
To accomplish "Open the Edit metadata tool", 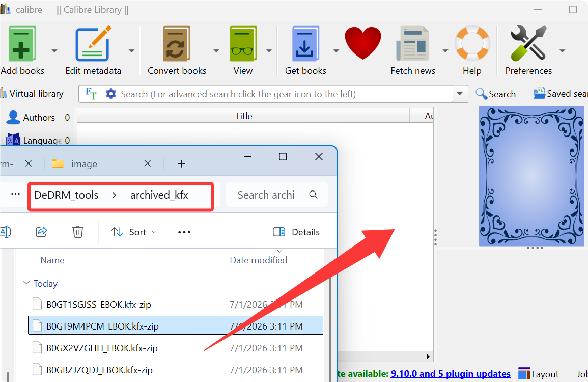I will [93, 50].
